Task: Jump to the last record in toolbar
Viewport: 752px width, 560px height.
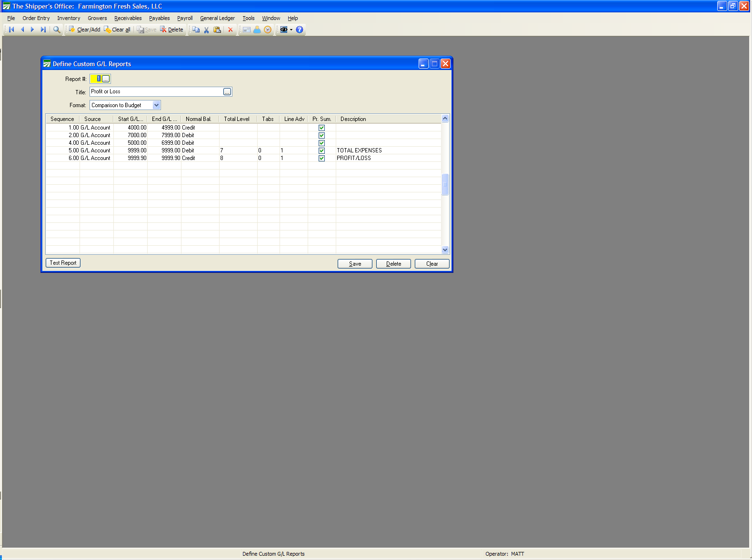Action: click(43, 30)
